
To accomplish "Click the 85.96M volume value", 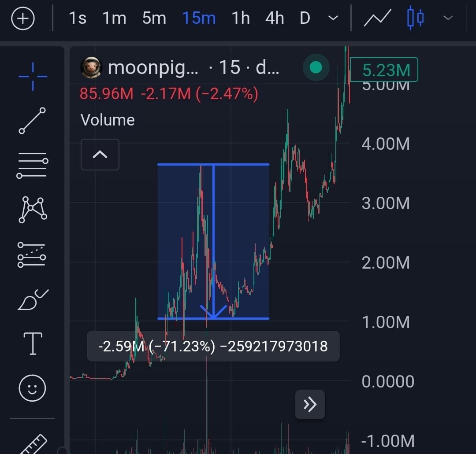I will click(x=107, y=94).
